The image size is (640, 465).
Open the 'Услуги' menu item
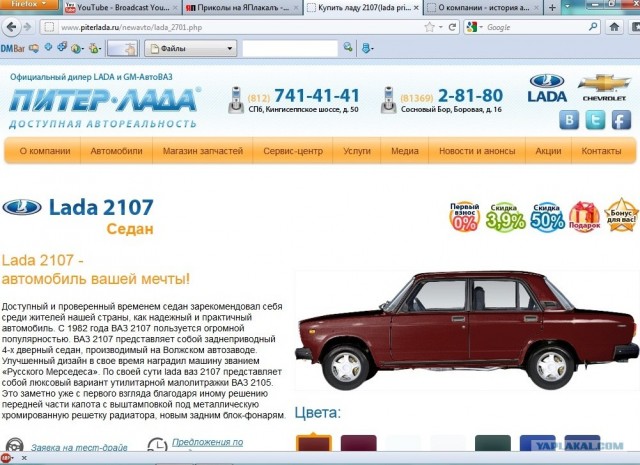(357, 151)
